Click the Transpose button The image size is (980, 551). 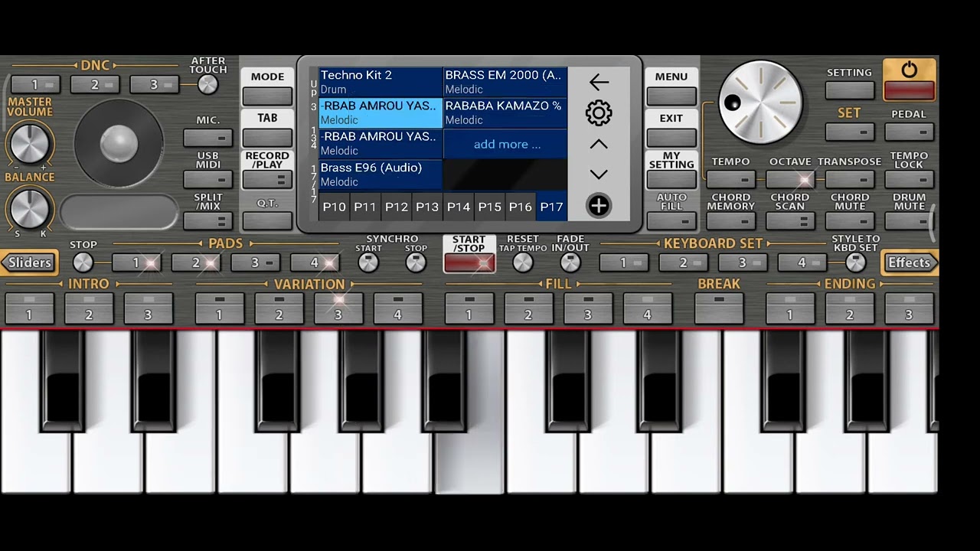(x=850, y=180)
